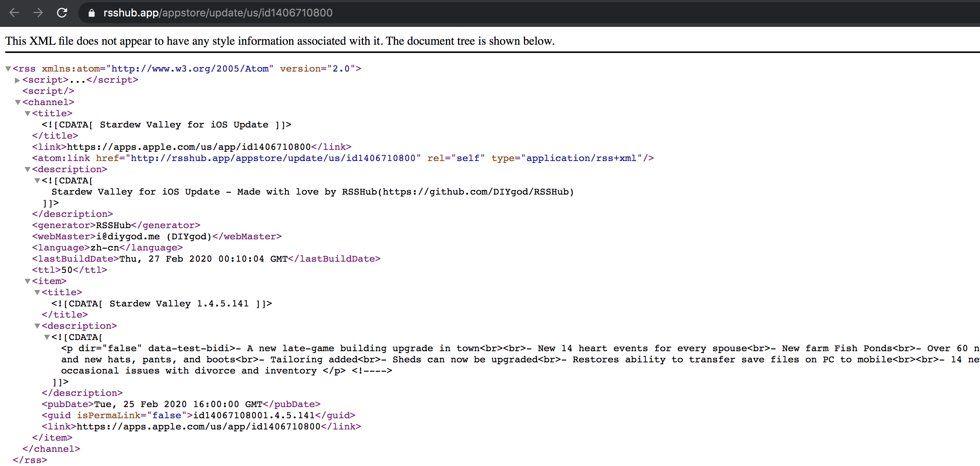Screen dimensions: 980x466
Task: Click the 'Made with love by RSSHub' line
Action: (313, 192)
